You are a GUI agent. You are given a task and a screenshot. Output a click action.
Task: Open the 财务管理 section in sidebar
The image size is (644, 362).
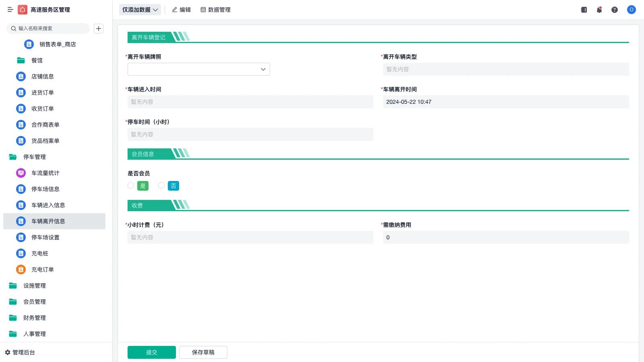pyautogui.click(x=35, y=318)
